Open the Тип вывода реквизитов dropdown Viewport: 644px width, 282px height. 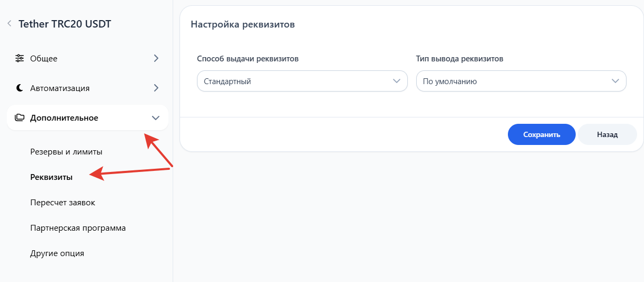point(521,81)
